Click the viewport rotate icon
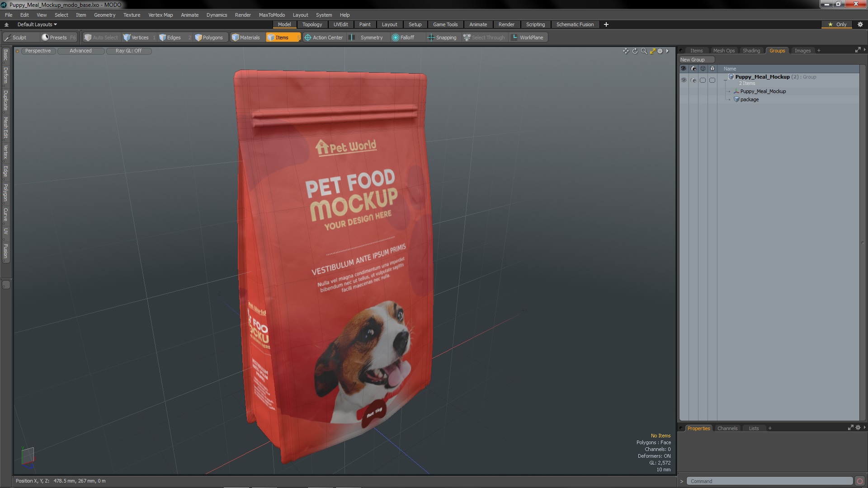This screenshot has width=868, height=488. coord(635,51)
